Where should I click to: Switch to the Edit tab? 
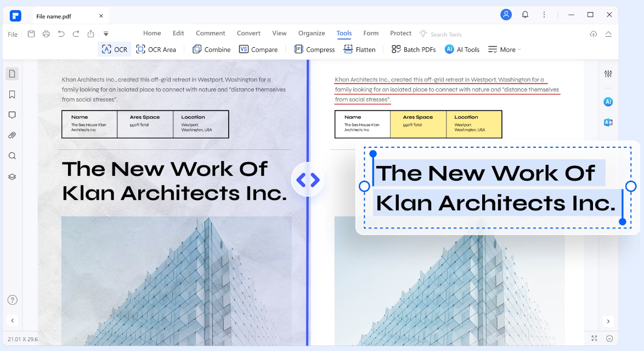pyautogui.click(x=178, y=33)
